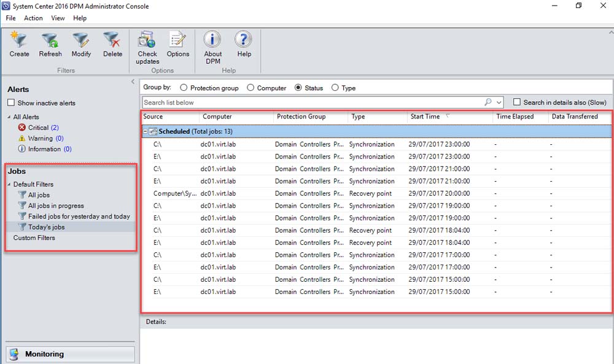This screenshot has width=614, height=364.
Task: Select the All jobs filter
Action: (x=39, y=195)
